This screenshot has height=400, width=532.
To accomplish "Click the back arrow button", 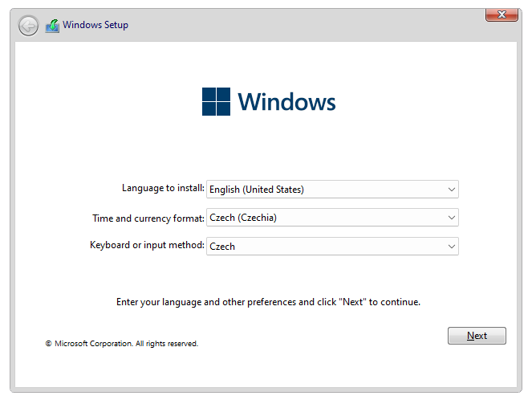I will (x=28, y=26).
